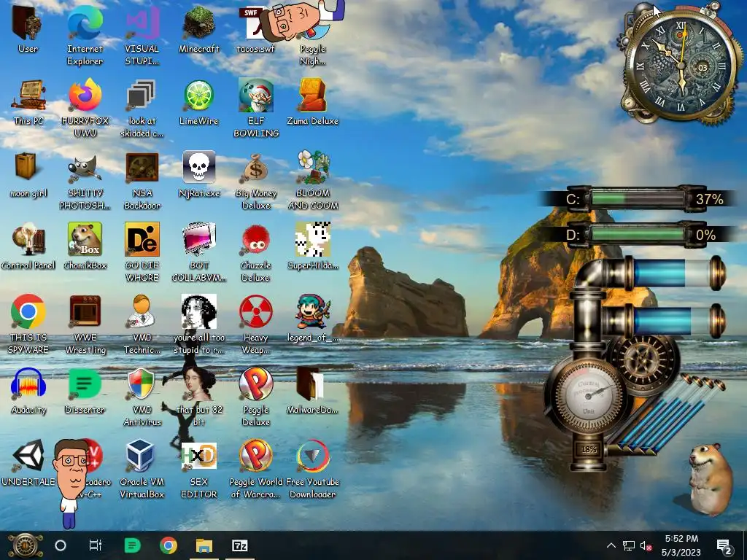Open Task View in taskbar
This screenshot has width=747, height=560.
coord(96,545)
